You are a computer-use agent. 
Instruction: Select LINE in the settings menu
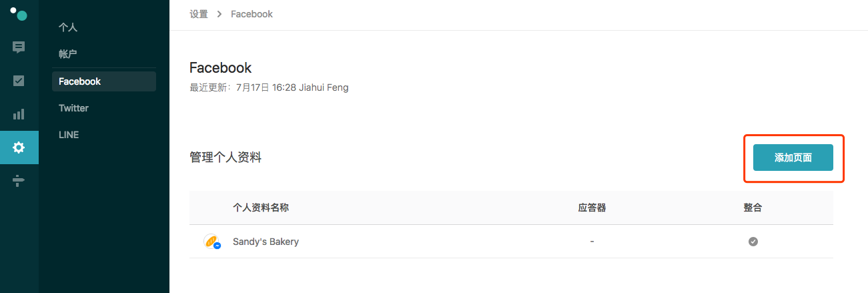[x=69, y=135]
